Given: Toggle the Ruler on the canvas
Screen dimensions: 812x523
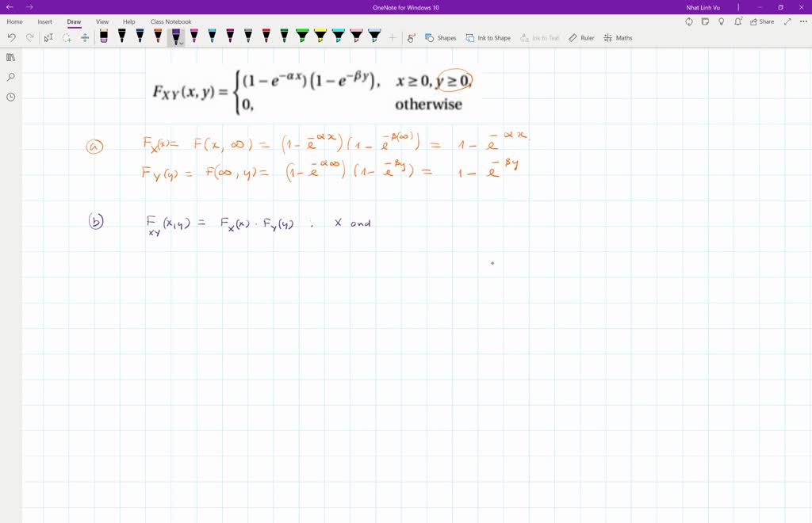Looking at the screenshot, I should point(581,36).
